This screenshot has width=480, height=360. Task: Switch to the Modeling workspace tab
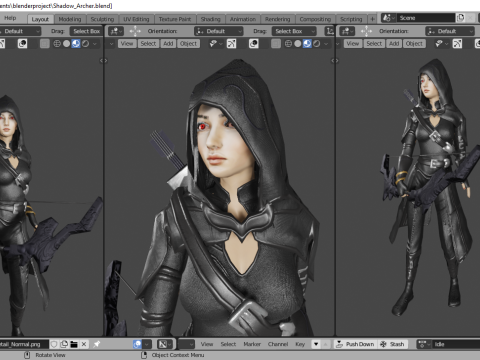[x=70, y=19]
